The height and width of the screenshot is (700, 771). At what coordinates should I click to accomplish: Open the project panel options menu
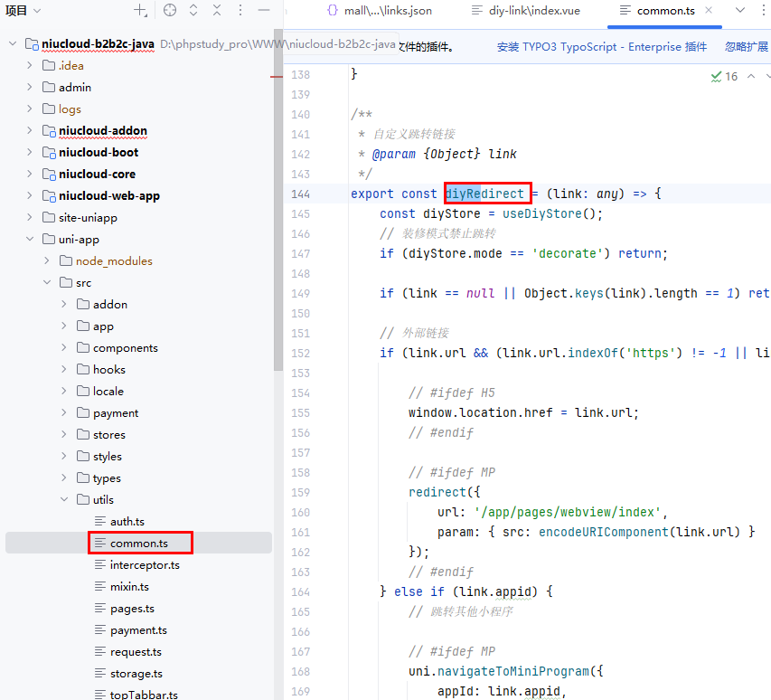point(240,11)
